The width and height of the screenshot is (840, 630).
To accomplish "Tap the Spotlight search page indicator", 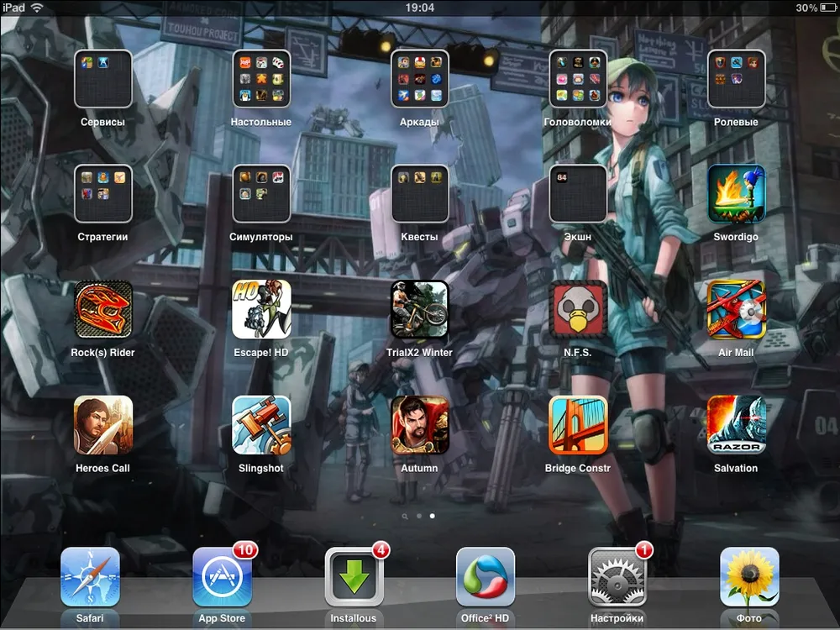I will click(405, 517).
